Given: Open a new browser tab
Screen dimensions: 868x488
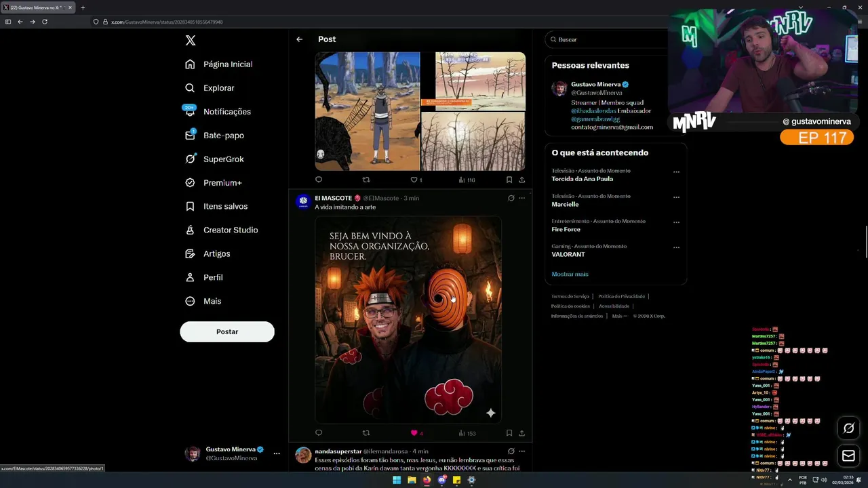Looking at the screenshot, I should click(83, 7).
